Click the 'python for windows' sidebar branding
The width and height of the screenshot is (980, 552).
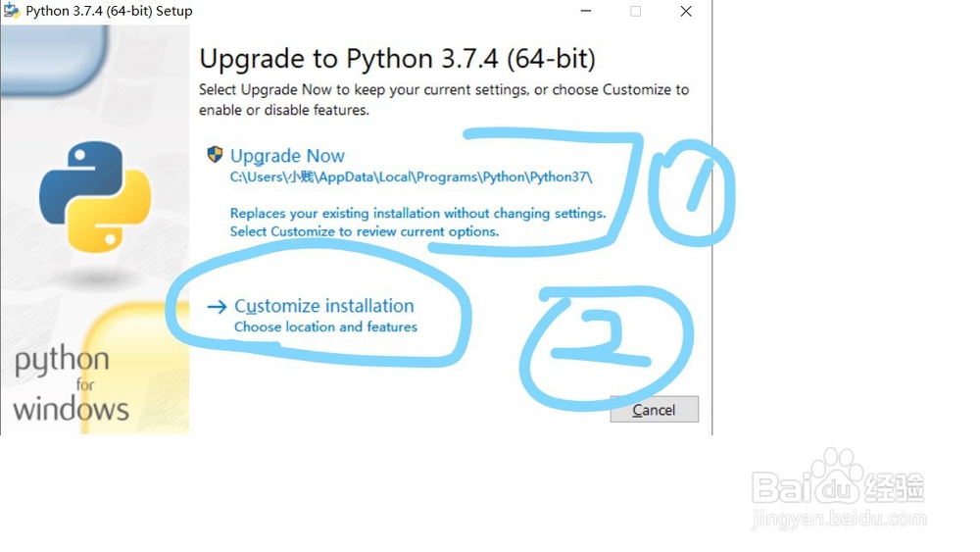70,383
